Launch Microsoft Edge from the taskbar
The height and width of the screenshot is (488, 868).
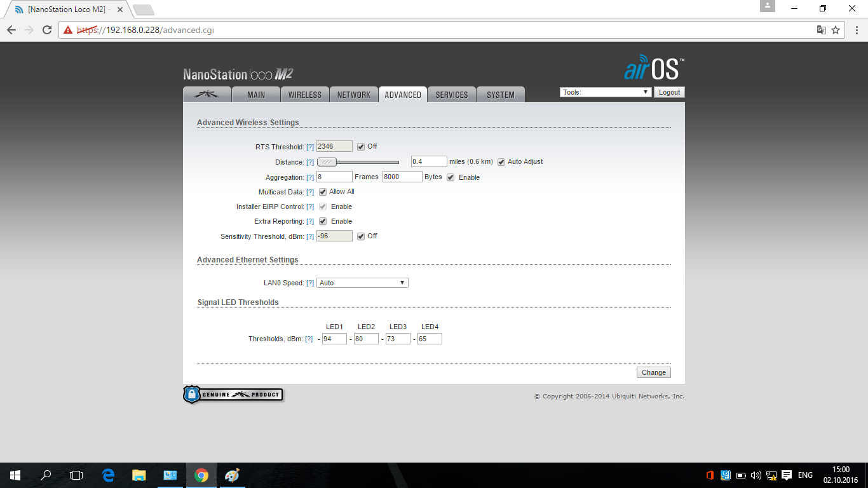pos(108,475)
